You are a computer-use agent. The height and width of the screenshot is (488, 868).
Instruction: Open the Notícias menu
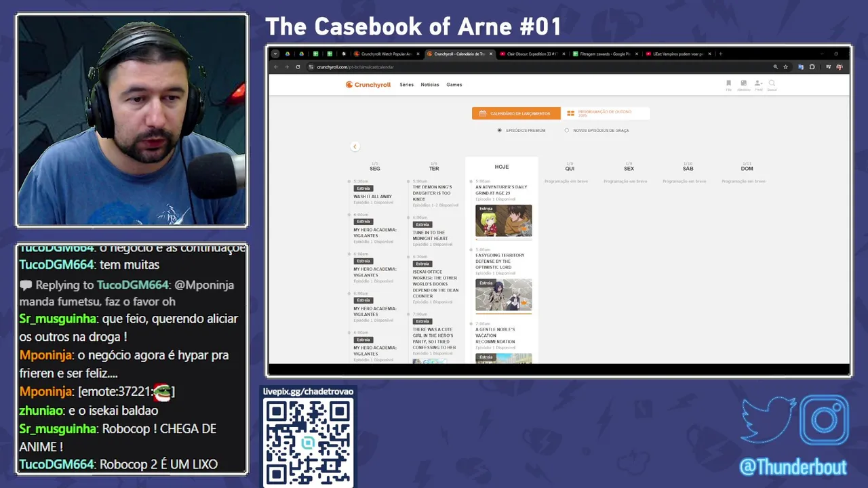point(430,85)
